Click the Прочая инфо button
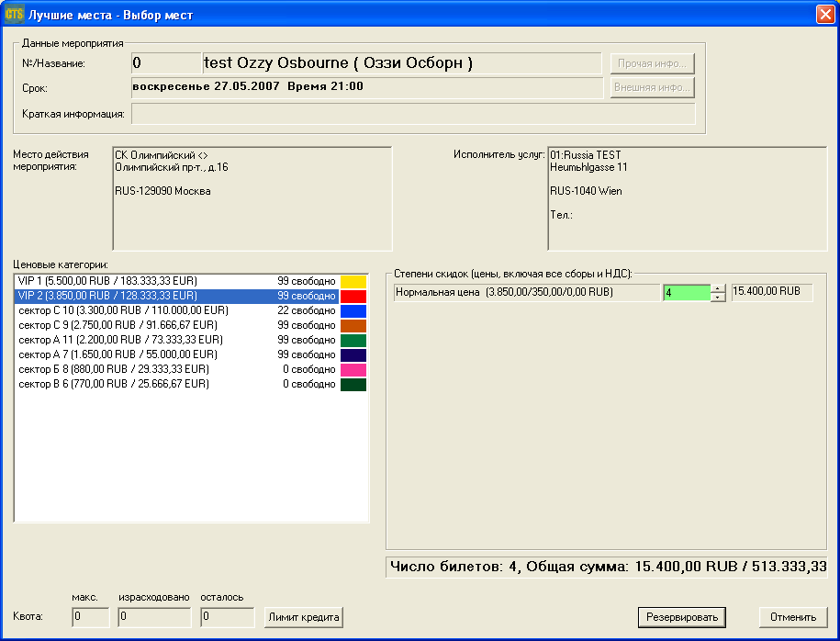 click(652, 63)
